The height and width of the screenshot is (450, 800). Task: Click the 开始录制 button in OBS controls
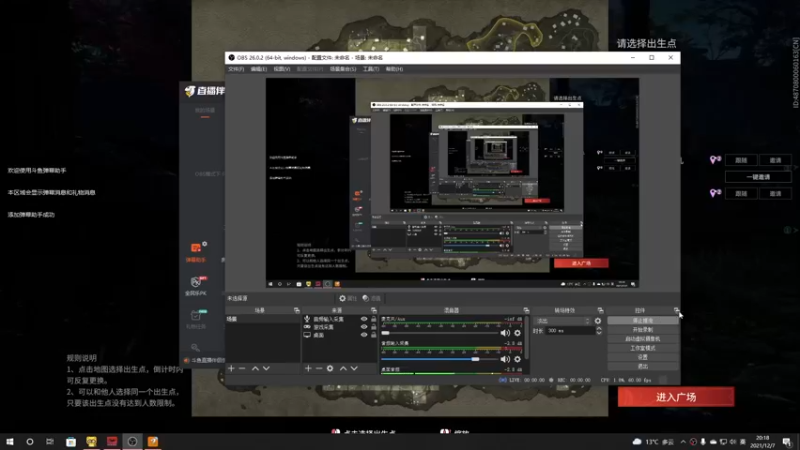[x=643, y=330]
